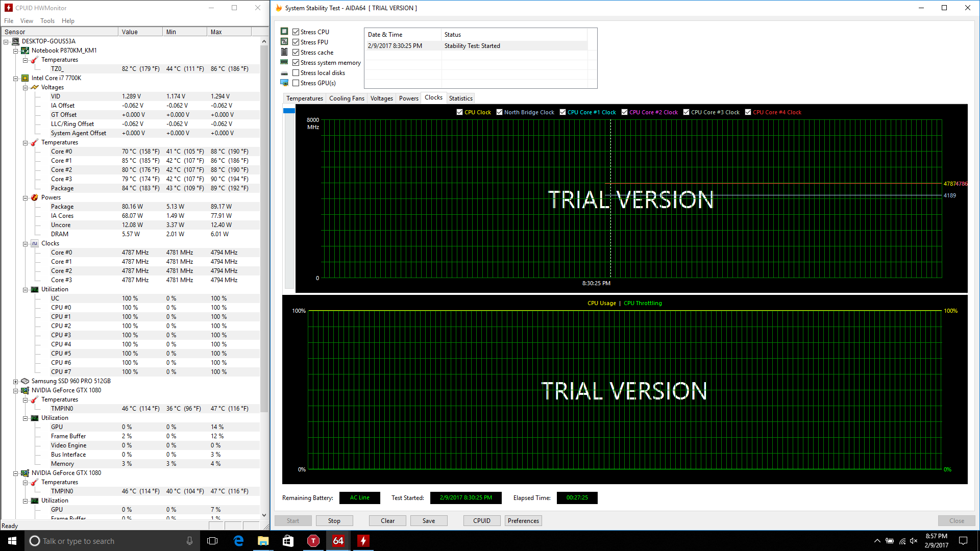Click the CPU Utilization chip icon in HWMonitor

(35, 289)
